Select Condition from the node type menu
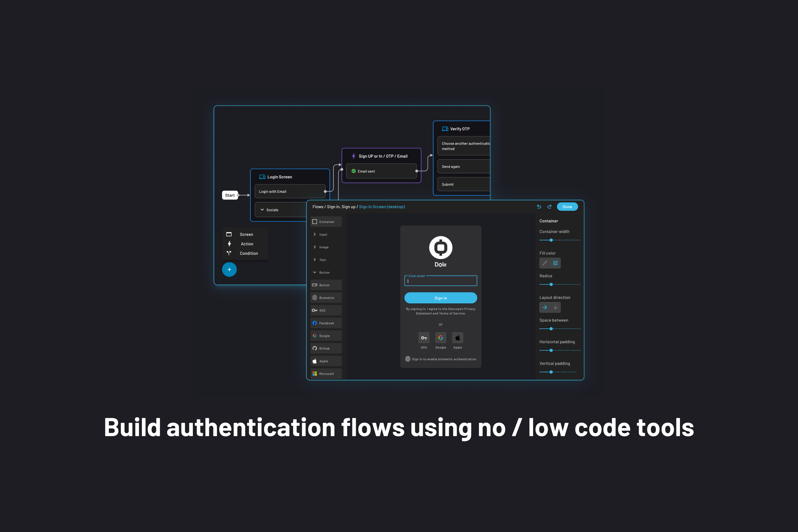Viewport: 798px width, 532px height. [x=249, y=253]
